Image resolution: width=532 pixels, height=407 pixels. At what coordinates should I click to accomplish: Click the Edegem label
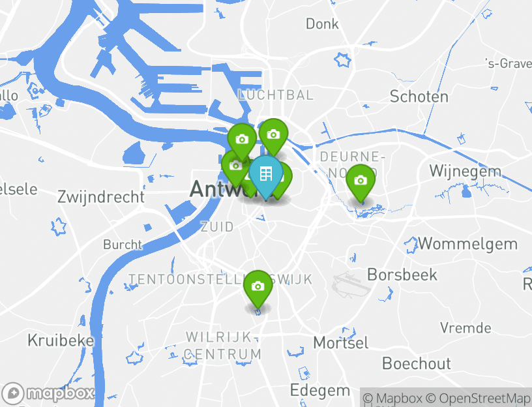coord(320,391)
